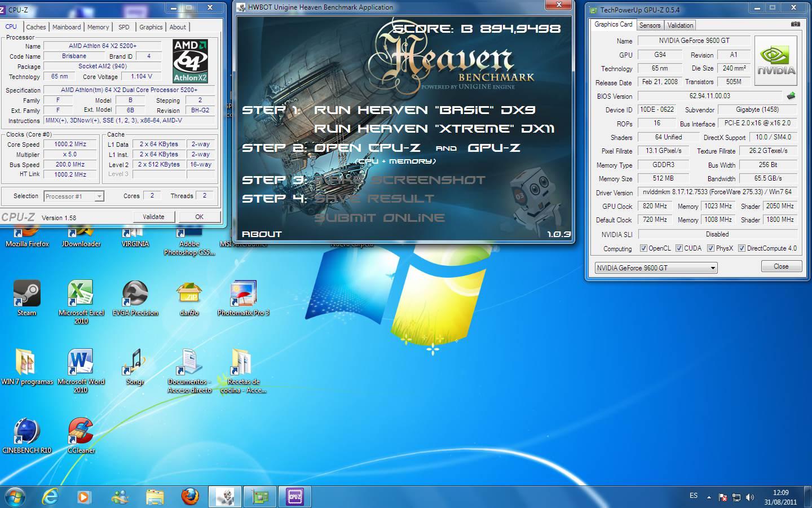
Task: Click the CPU-Z Name field AMD Athlon 64 X2 5200+
Action: 103,46
